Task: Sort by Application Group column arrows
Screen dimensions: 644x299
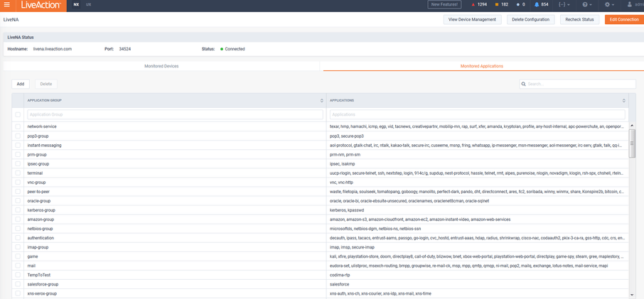Action: point(321,100)
